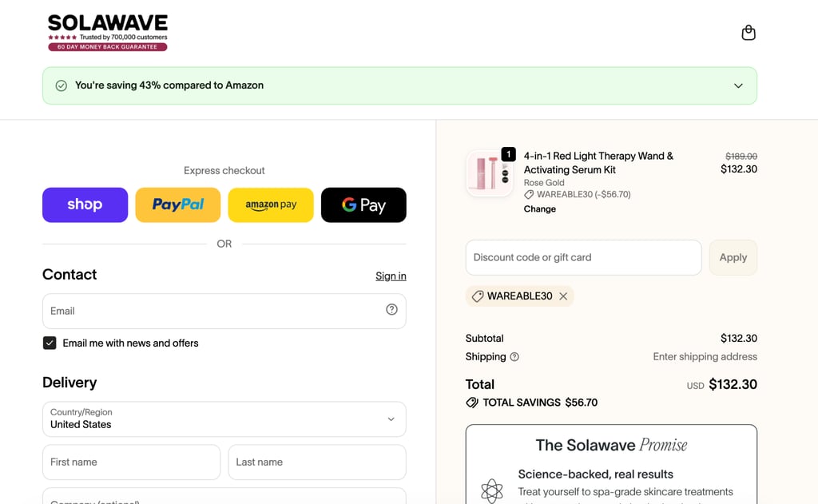Click the discount tag icon beside WAREABLE30 (-$56.70)
Image resolution: width=818 pixels, height=504 pixels.
tap(529, 195)
